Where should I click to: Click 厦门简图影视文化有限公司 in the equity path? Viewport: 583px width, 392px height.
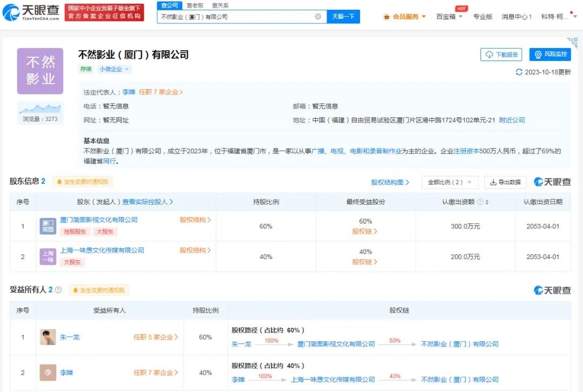[336, 344]
